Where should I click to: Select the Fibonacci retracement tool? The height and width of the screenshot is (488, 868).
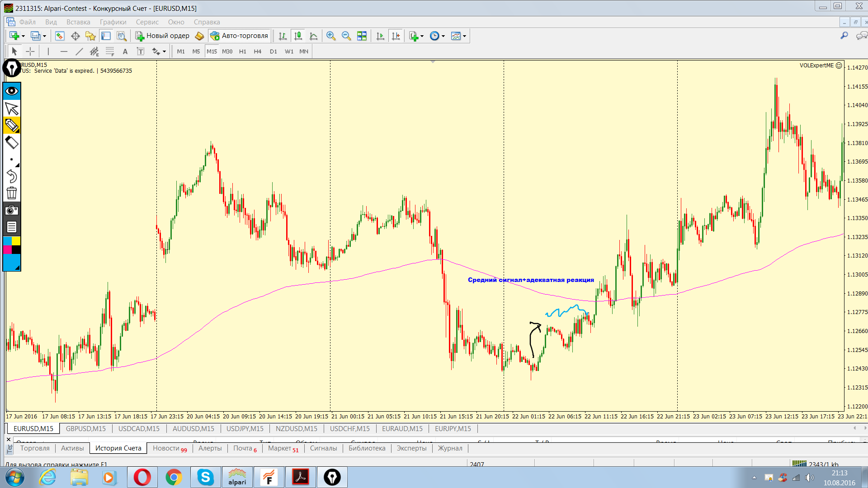110,52
